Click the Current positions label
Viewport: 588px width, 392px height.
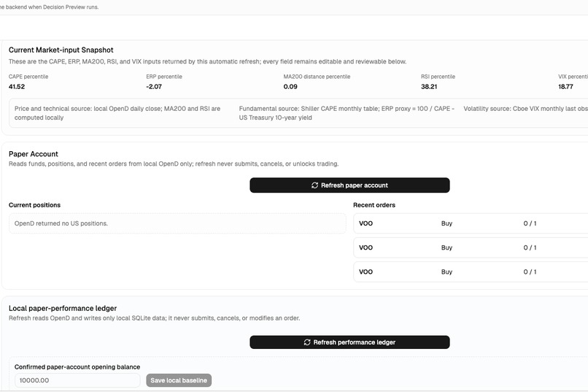pyautogui.click(x=34, y=205)
